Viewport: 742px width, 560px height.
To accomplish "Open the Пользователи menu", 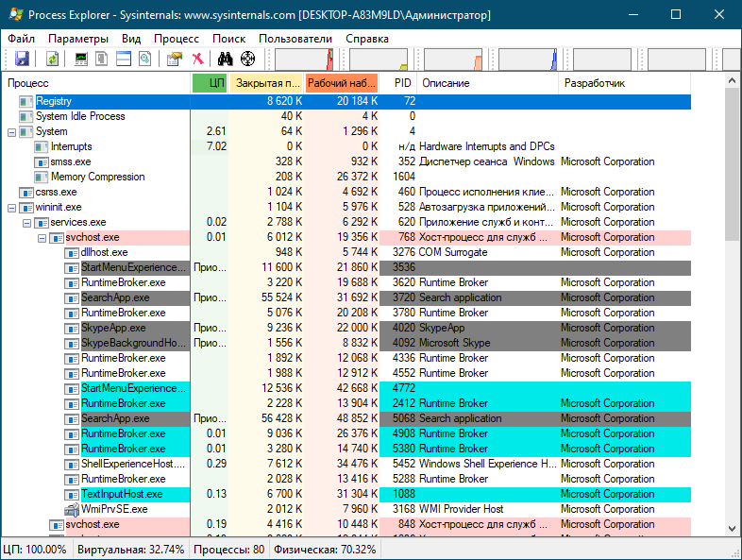I will click(x=295, y=39).
